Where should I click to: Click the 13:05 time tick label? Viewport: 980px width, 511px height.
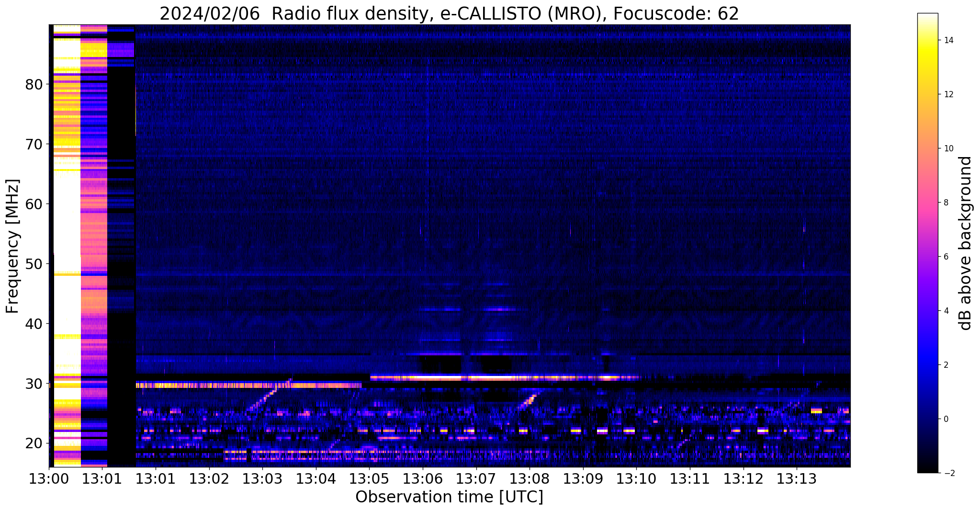[369, 479]
